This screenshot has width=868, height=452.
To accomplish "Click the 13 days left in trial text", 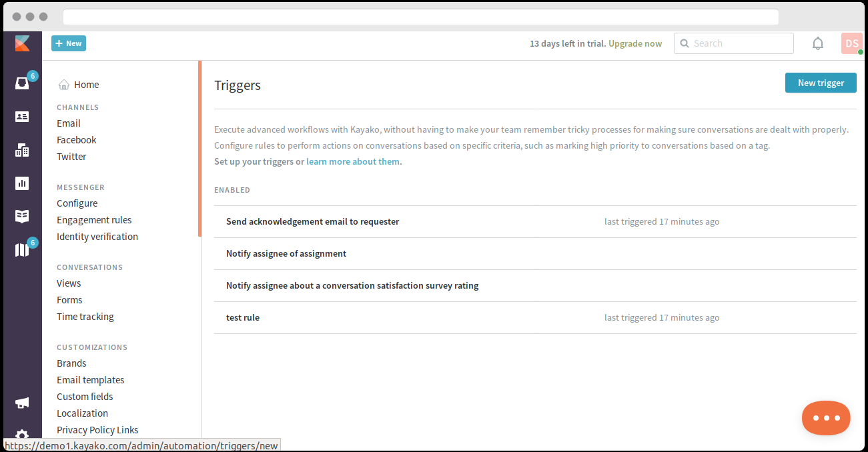I will coord(568,43).
